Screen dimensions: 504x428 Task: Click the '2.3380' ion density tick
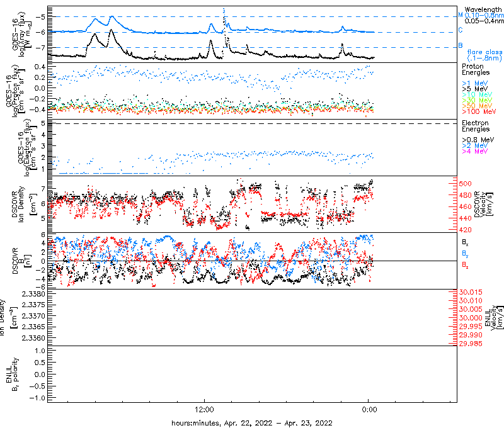pyautogui.click(x=33, y=294)
